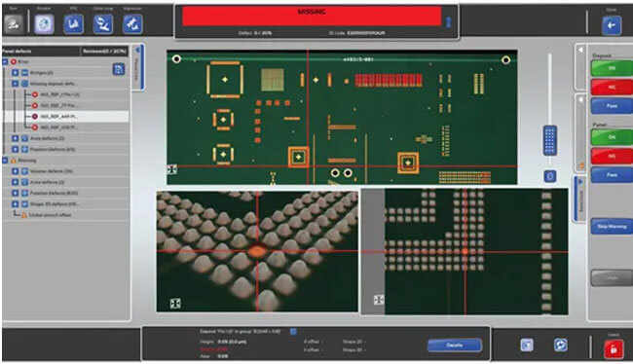
Task: Click the red unlock Logout icon
Action: point(614,348)
